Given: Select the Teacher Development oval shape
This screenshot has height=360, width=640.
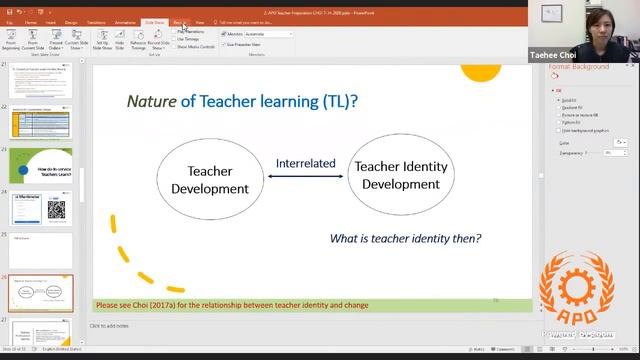Looking at the screenshot, I should 210,179.
